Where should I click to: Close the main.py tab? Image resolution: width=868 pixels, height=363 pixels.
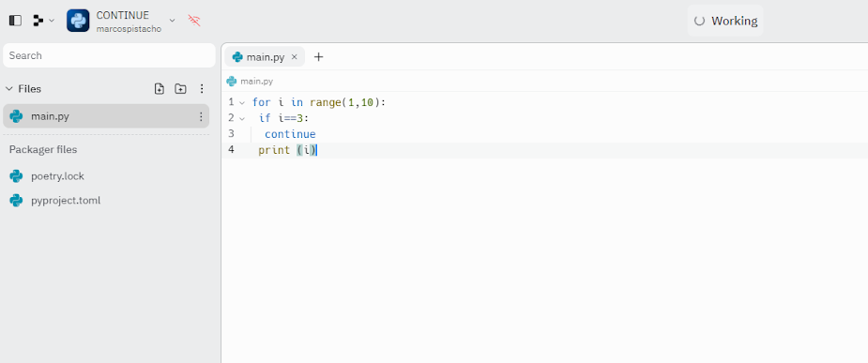[x=295, y=56]
